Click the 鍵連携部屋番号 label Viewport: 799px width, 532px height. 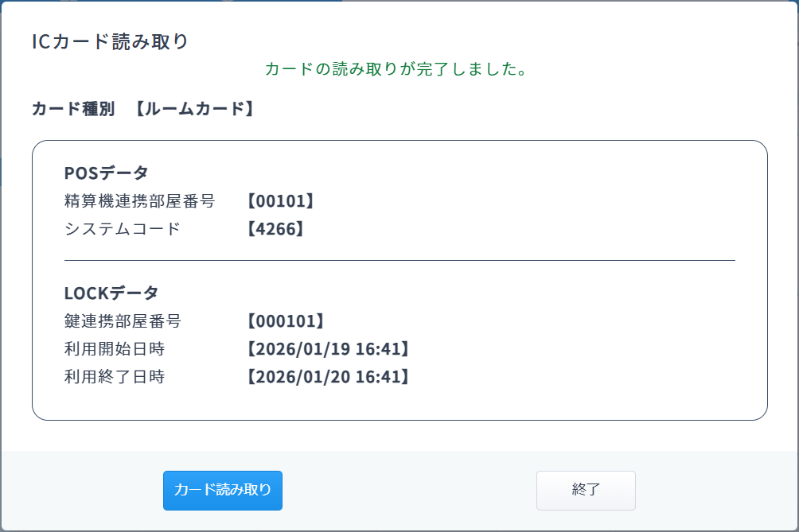point(123,321)
